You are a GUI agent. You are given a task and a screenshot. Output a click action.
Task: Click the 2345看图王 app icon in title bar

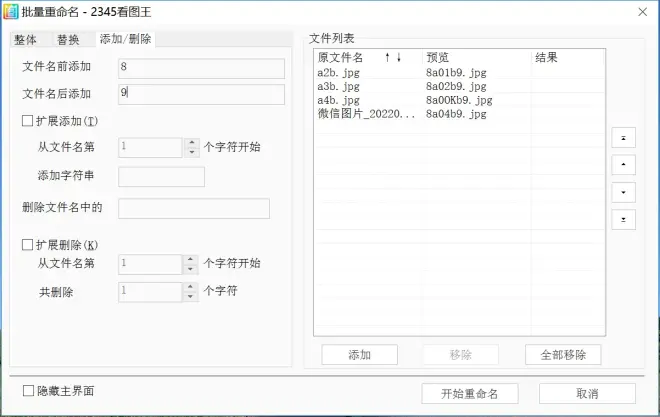pyautogui.click(x=11, y=12)
